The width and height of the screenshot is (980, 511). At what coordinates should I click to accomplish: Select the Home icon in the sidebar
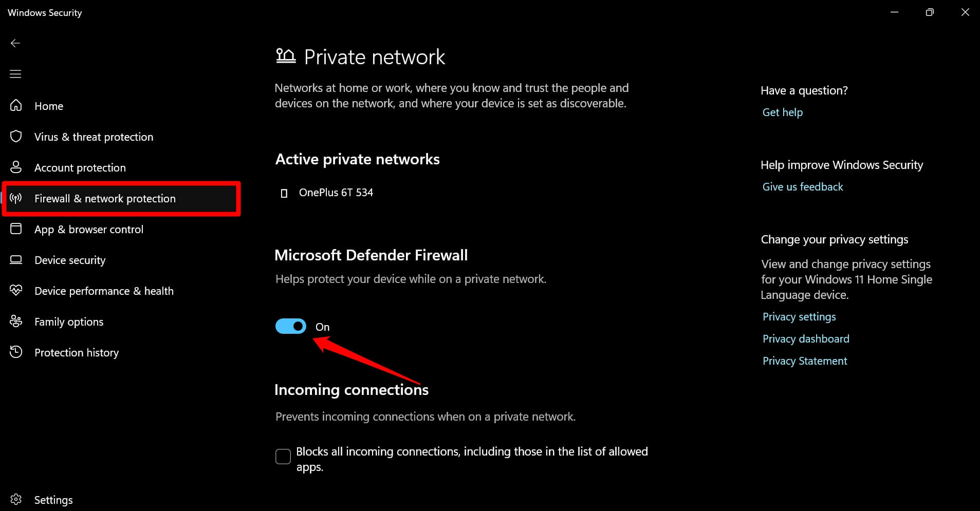[15, 106]
